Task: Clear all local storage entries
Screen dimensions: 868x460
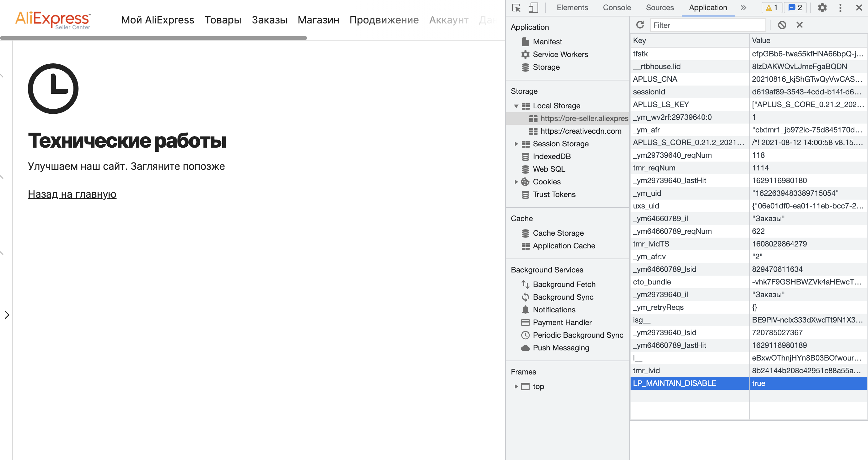Action: tap(782, 25)
